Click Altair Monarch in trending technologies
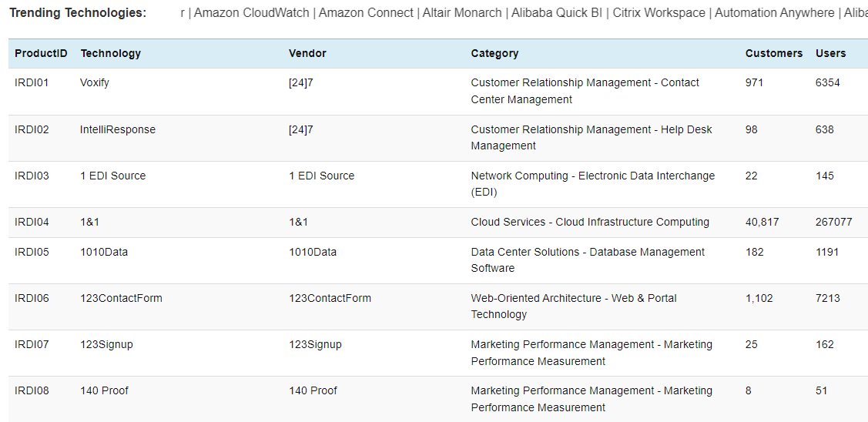The width and height of the screenshot is (868, 422). pyautogui.click(x=462, y=13)
